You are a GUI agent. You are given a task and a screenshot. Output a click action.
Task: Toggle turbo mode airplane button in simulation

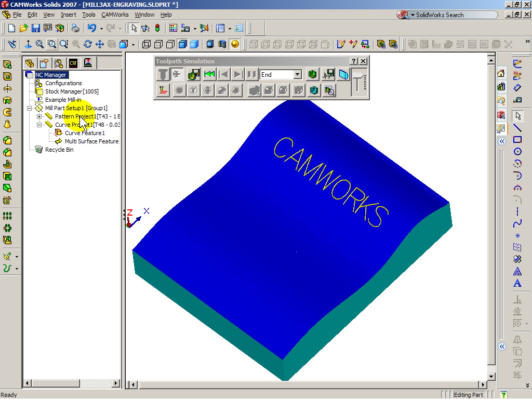tap(177, 74)
